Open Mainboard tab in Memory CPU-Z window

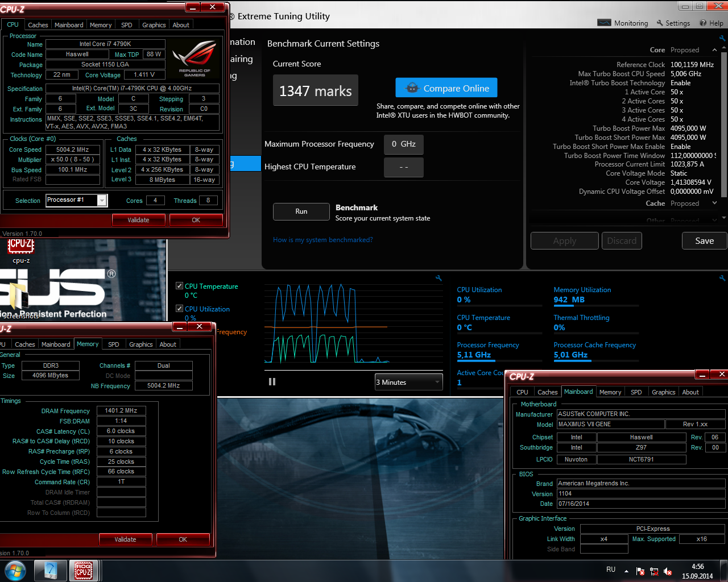pos(56,344)
